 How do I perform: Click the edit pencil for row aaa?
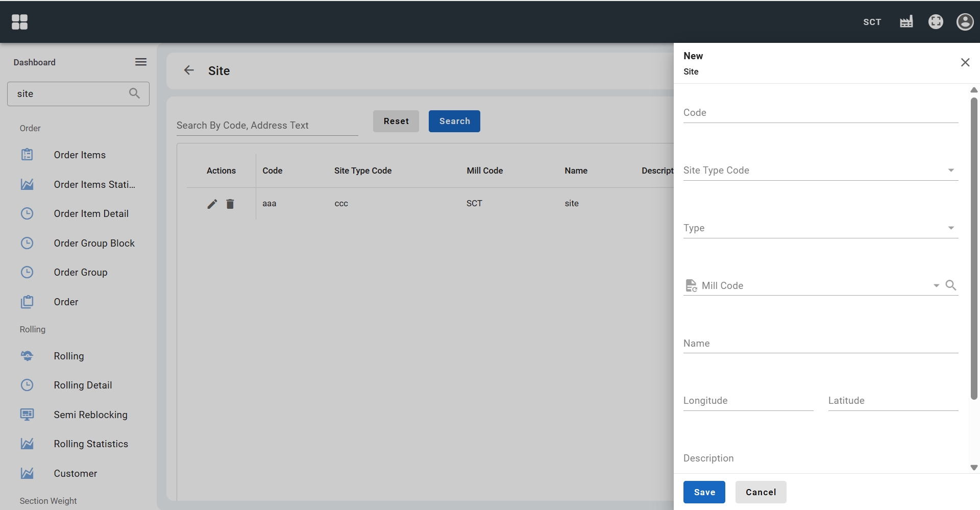tap(212, 204)
